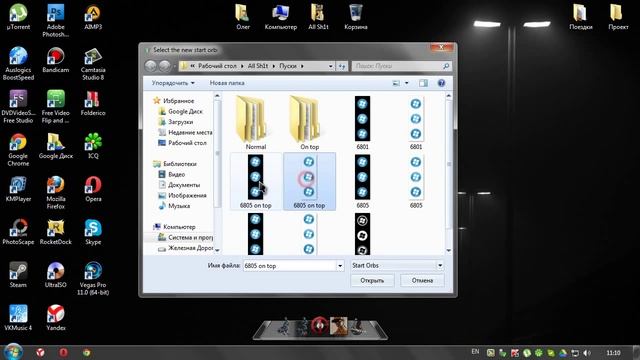Expand the address bar path dropdown
The height and width of the screenshot is (360, 640).
[331, 66]
